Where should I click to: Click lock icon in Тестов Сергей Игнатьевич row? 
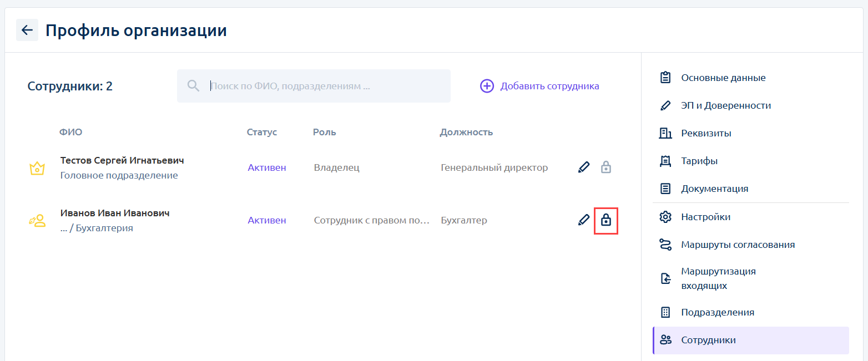[606, 167]
